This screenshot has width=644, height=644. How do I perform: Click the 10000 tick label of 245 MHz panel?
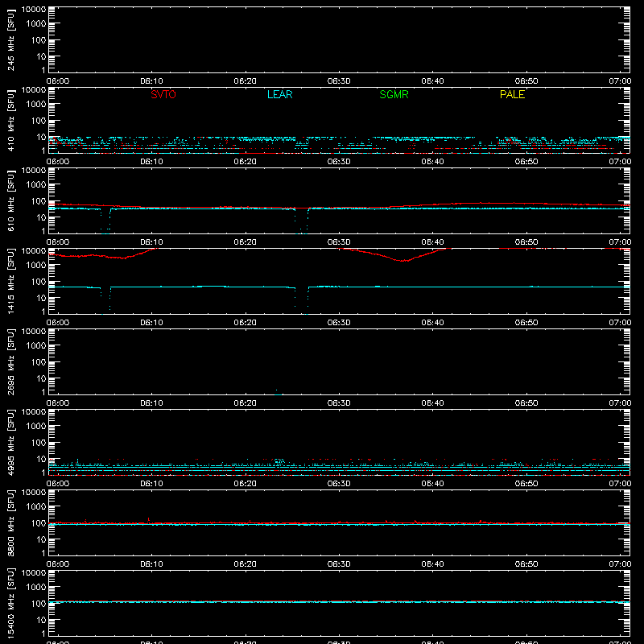pos(34,10)
